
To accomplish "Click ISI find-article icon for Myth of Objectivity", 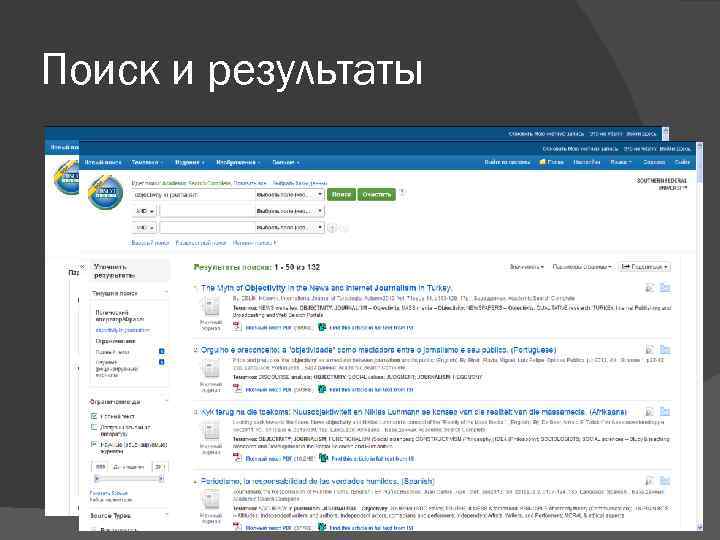I will click(322, 327).
